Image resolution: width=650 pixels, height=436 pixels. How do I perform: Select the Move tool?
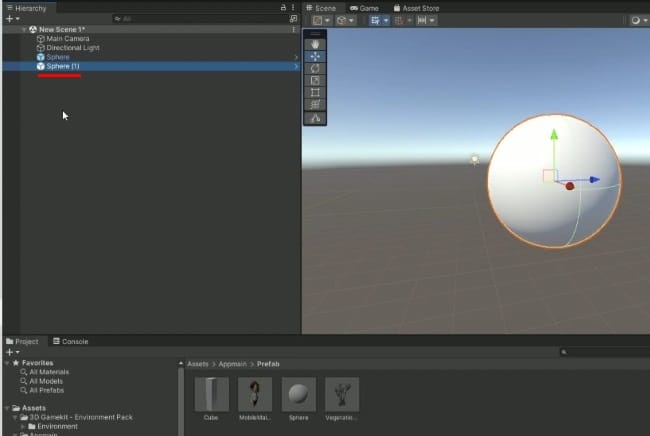click(x=315, y=56)
